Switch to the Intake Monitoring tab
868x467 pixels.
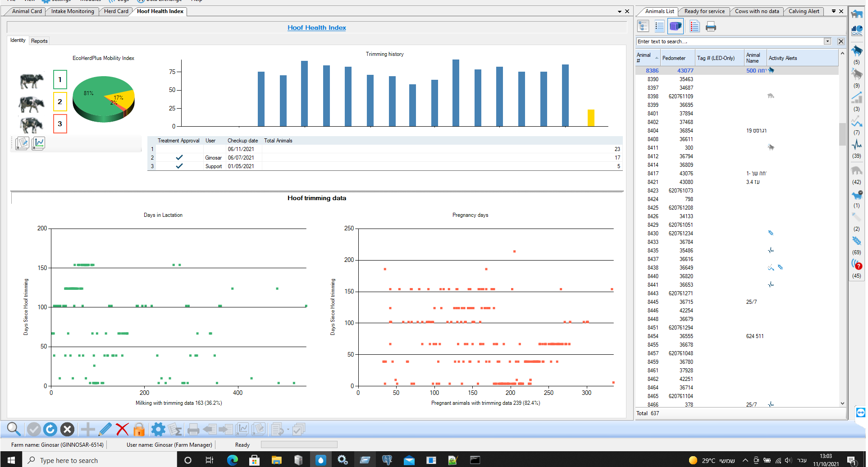click(x=73, y=11)
